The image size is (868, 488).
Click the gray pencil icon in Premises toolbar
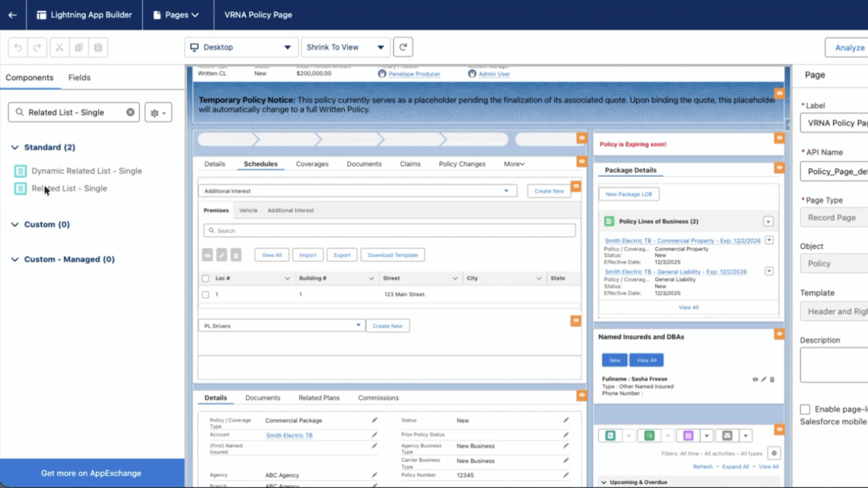[x=222, y=255]
